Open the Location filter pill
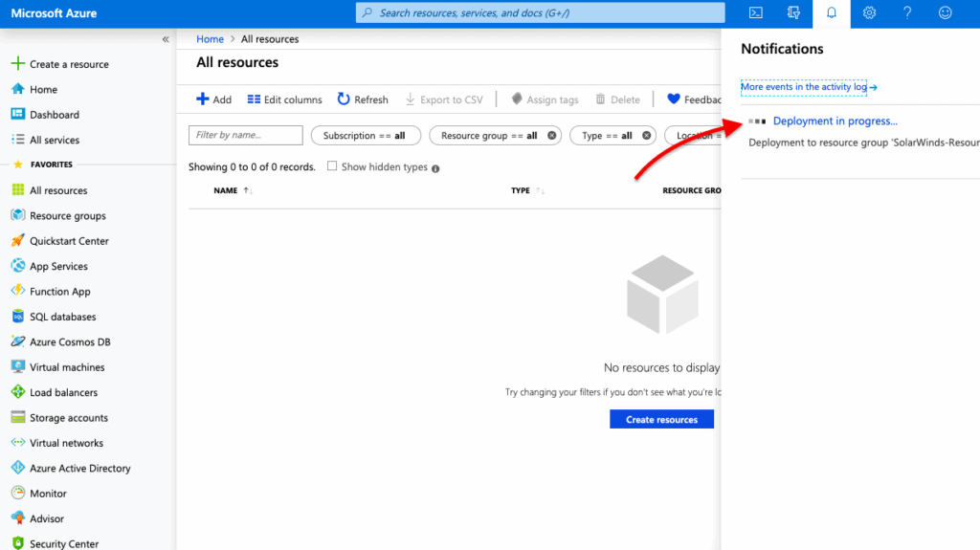Viewport: 980px width, 550px height. tap(693, 136)
